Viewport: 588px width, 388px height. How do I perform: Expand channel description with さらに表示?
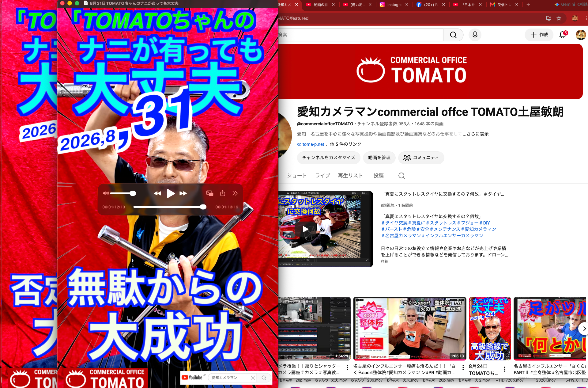click(476, 134)
